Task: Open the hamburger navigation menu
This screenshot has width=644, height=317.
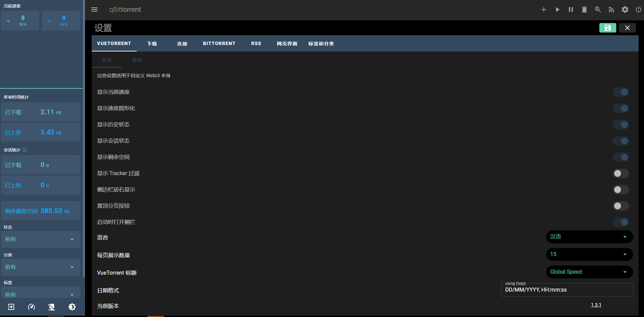Action: click(x=94, y=9)
